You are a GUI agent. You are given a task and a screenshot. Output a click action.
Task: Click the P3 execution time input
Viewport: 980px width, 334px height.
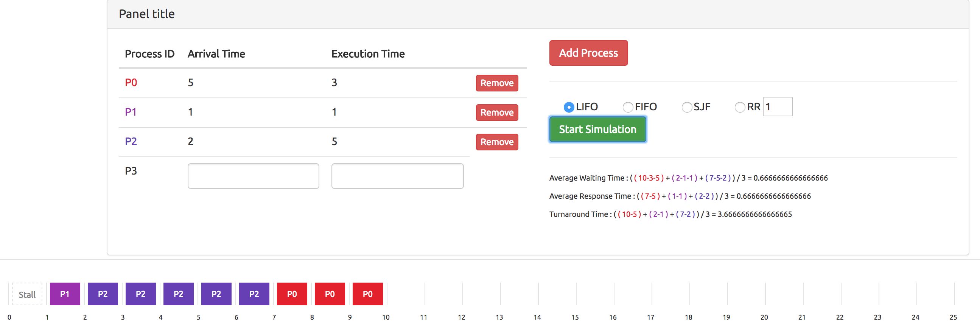point(398,176)
